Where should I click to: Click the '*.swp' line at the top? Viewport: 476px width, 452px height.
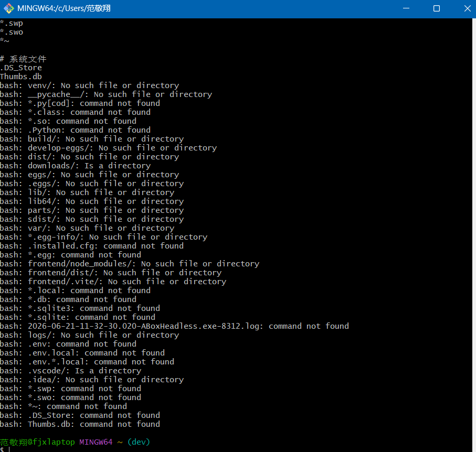(12, 24)
